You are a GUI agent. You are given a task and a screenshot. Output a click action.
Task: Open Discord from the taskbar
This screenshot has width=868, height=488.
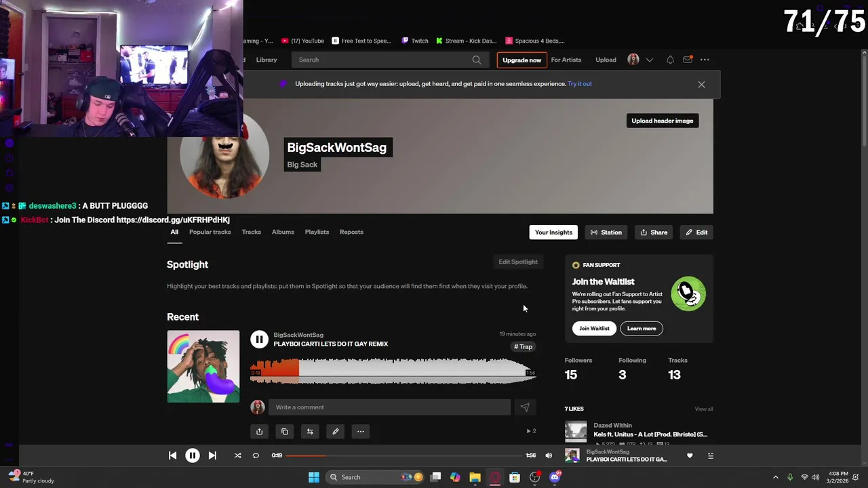click(555, 477)
